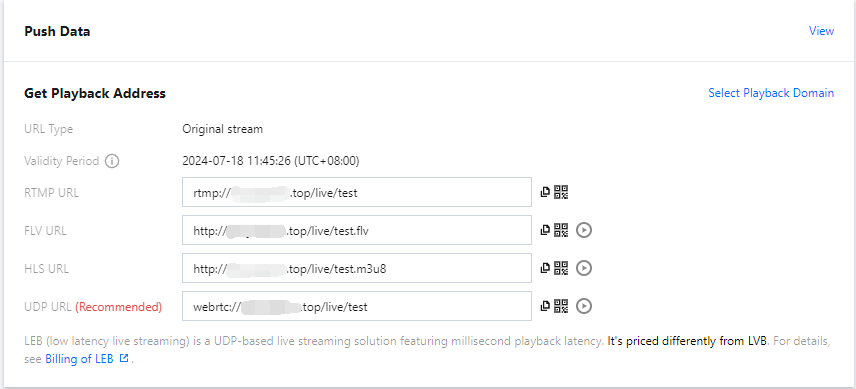Screen dimensions: 856x389
Task: Click into the UDP URL field
Action: tap(357, 306)
